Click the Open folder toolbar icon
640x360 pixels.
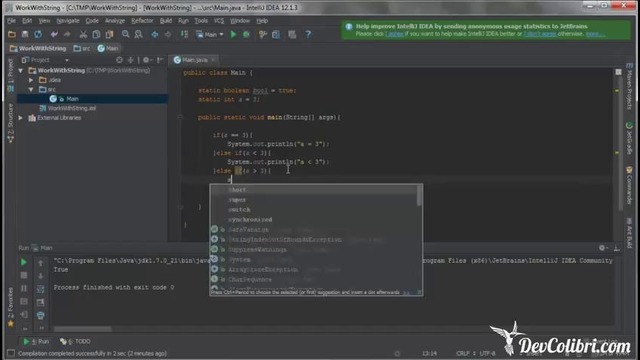[12, 35]
